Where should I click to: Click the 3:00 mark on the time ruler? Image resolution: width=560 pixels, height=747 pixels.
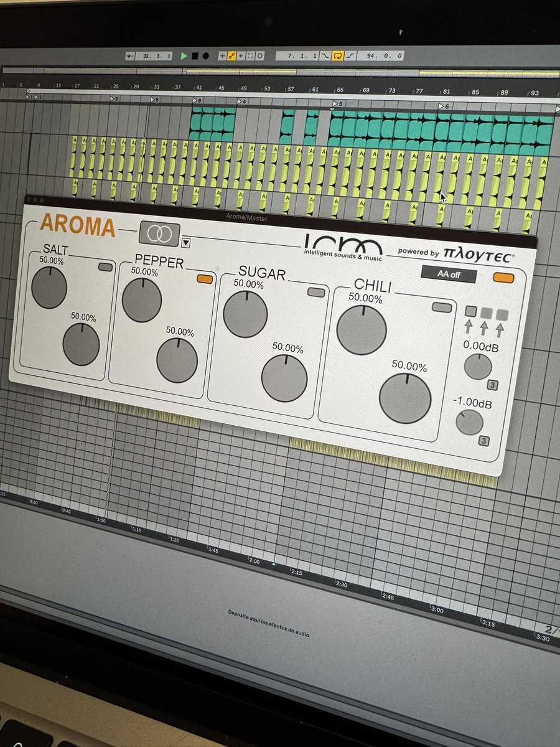pyautogui.click(x=437, y=610)
